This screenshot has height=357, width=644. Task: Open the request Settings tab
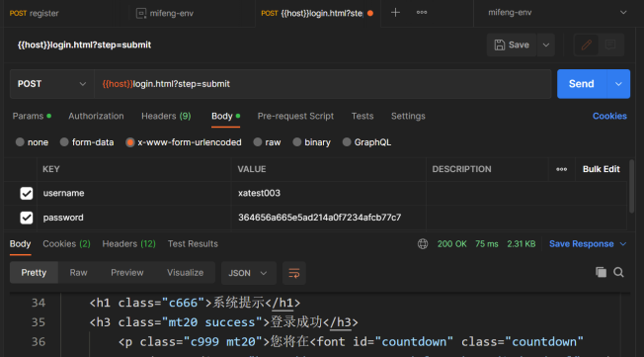click(408, 116)
